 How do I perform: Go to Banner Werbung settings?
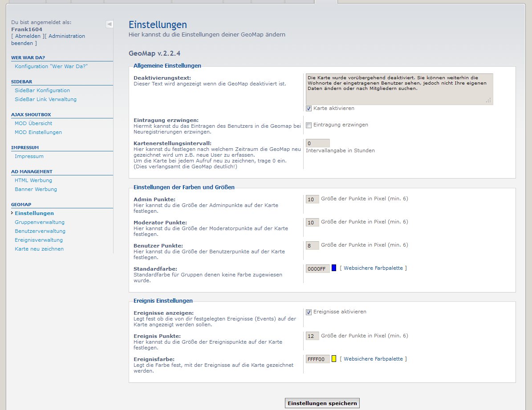pos(36,189)
